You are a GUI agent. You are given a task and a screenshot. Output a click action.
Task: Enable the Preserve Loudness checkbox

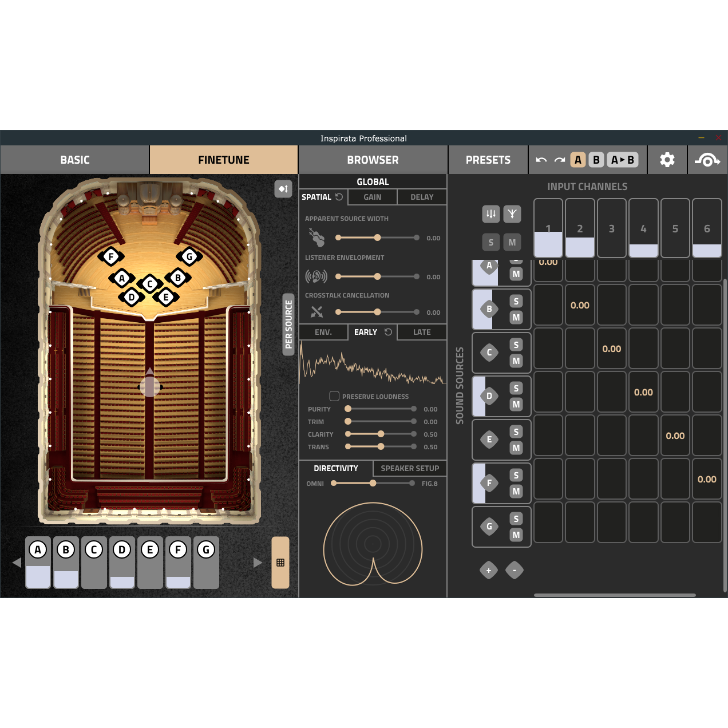point(334,395)
